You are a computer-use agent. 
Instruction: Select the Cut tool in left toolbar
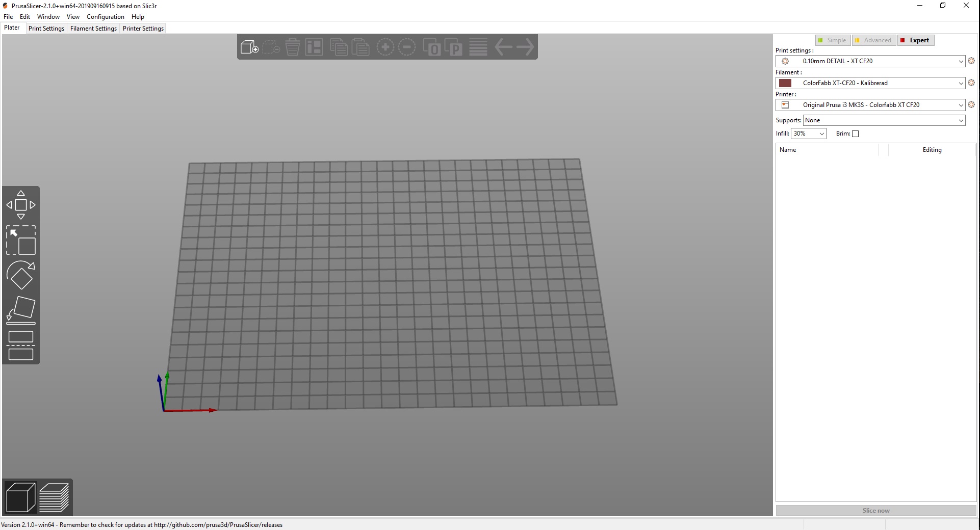tap(21, 346)
